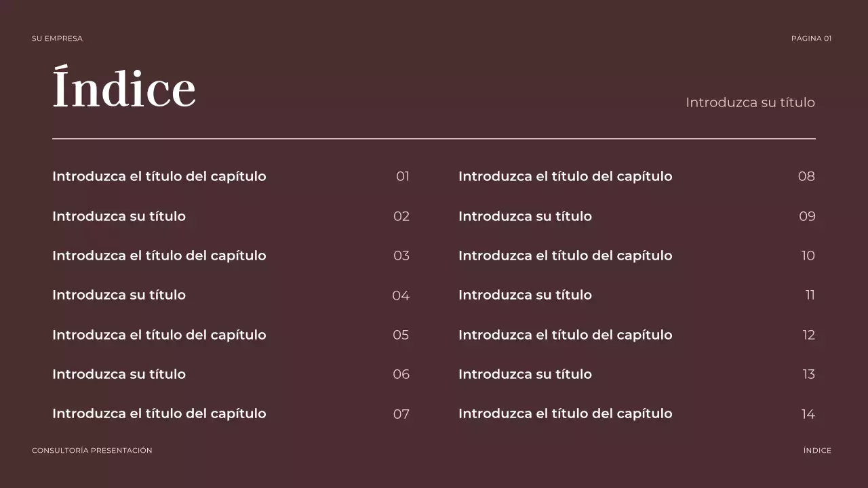Click the page number 03
This screenshot has height=488, width=868.
coord(401,256)
